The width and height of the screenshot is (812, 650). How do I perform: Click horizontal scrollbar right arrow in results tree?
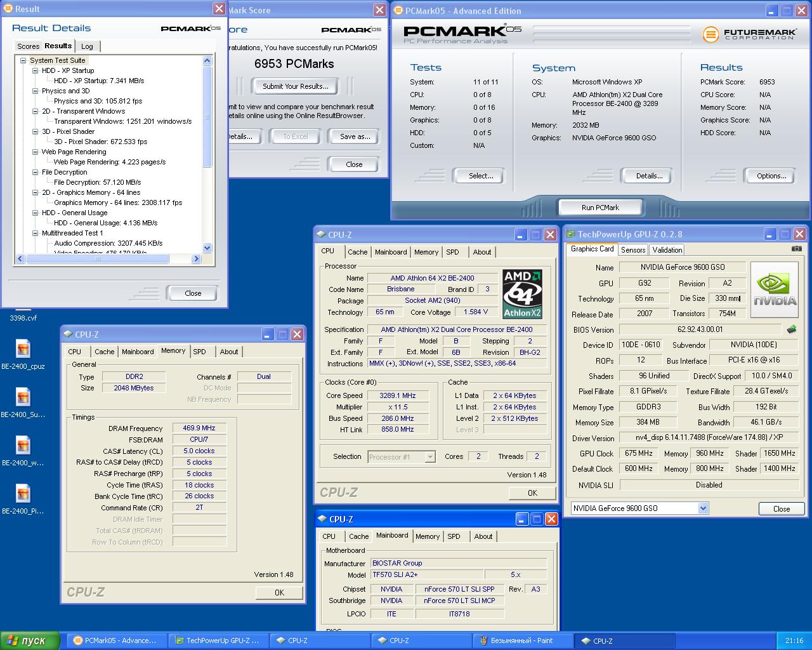point(196,258)
